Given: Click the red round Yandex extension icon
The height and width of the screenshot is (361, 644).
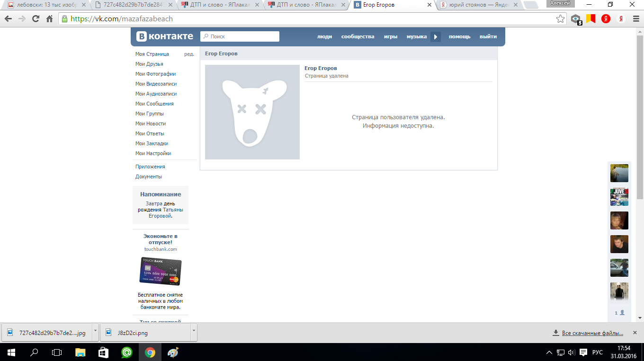Looking at the screenshot, I should [606, 19].
